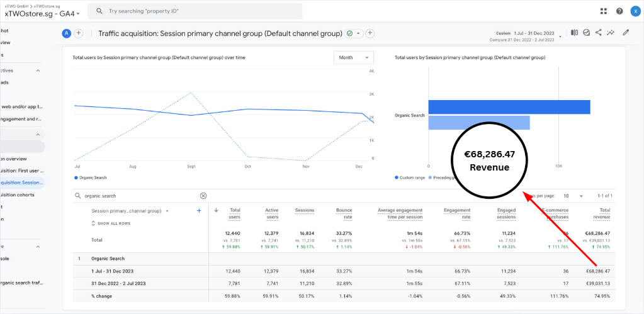
Task: Open the Google apps grid icon
Action: (604, 11)
